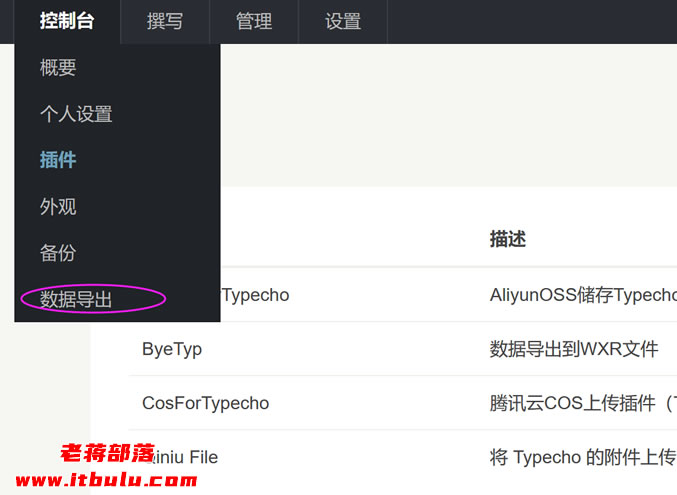Open the 控制台 top menu
The width and height of the screenshot is (677, 495).
67,21
